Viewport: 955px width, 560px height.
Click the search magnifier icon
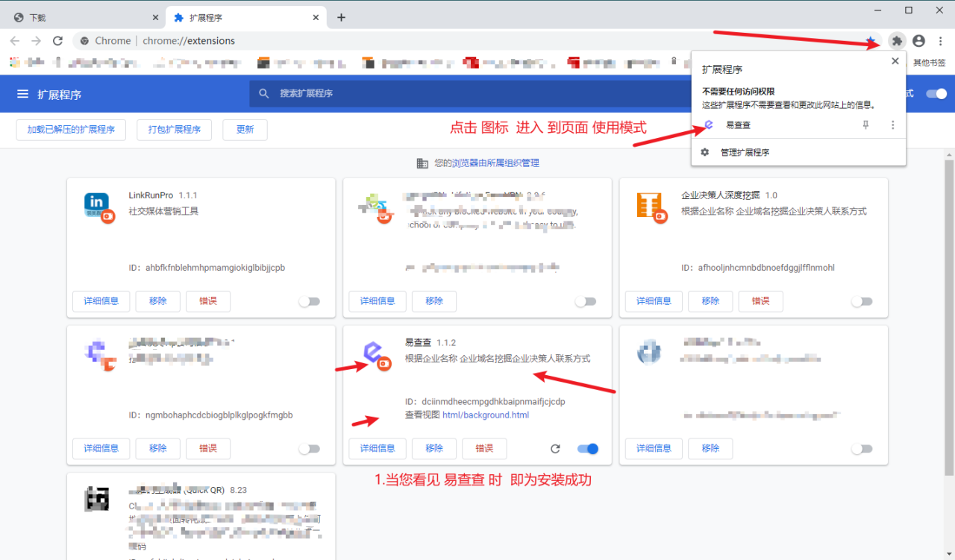(263, 93)
